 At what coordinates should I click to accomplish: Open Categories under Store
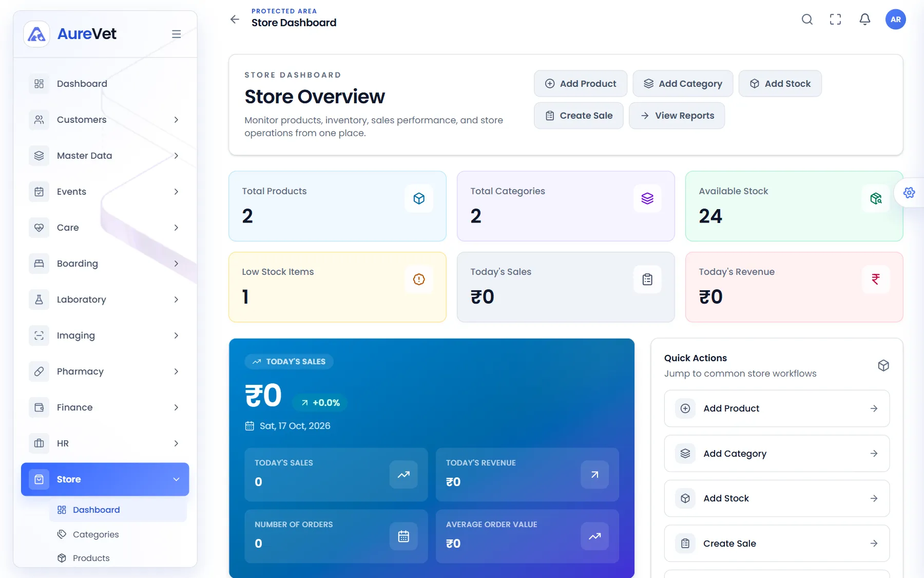pos(118,534)
